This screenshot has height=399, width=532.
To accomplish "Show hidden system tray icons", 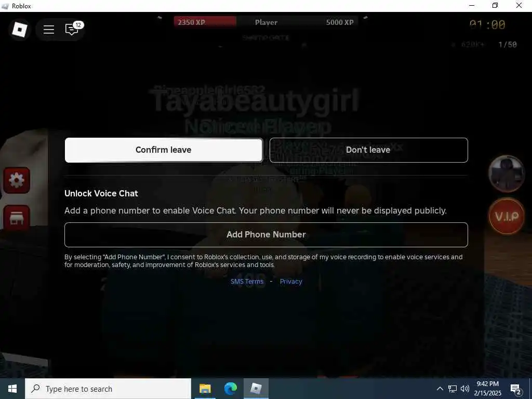I will click(x=440, y=389).
